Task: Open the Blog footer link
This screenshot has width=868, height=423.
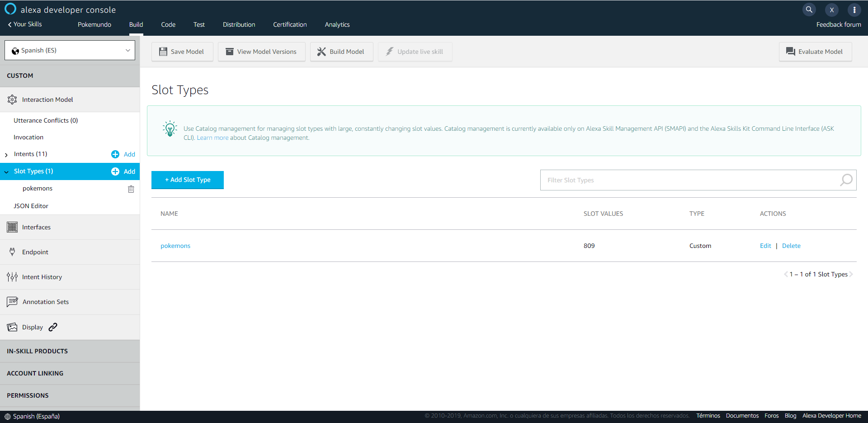Action: click(791, 416)
